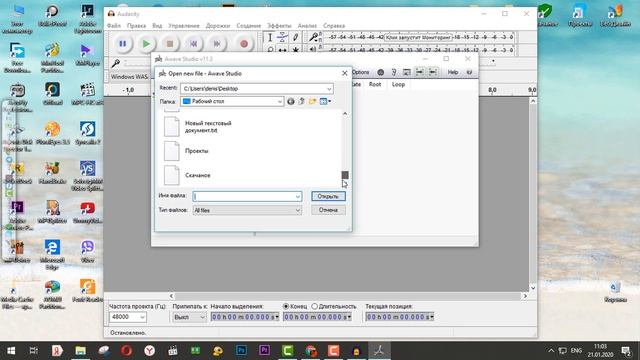Open the Options menu in Awave Studio
This screenshot has width=640, height=360.
click(x=360, y=72)
